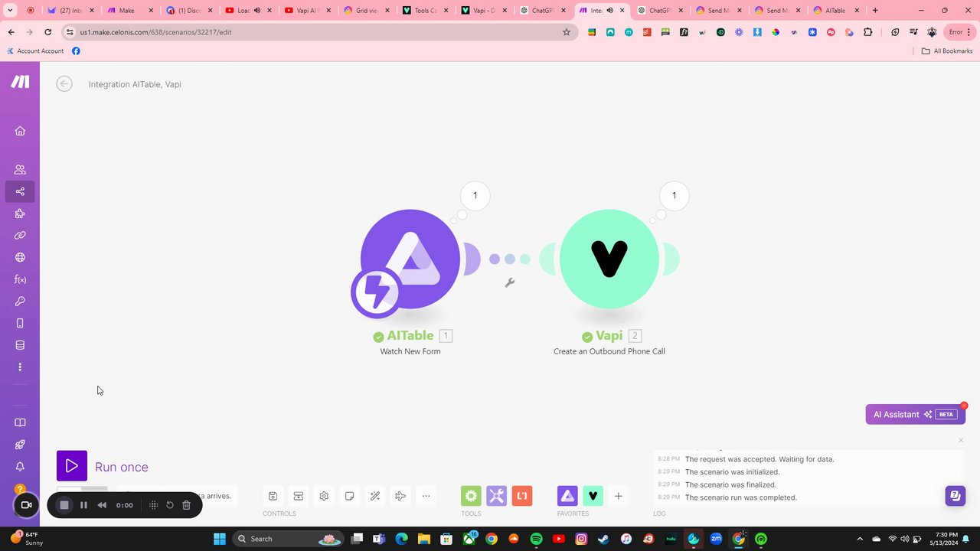Select the Scenarios share icon in sidebar
Viewport: 980px width, 551px height.
click(20, 191)
